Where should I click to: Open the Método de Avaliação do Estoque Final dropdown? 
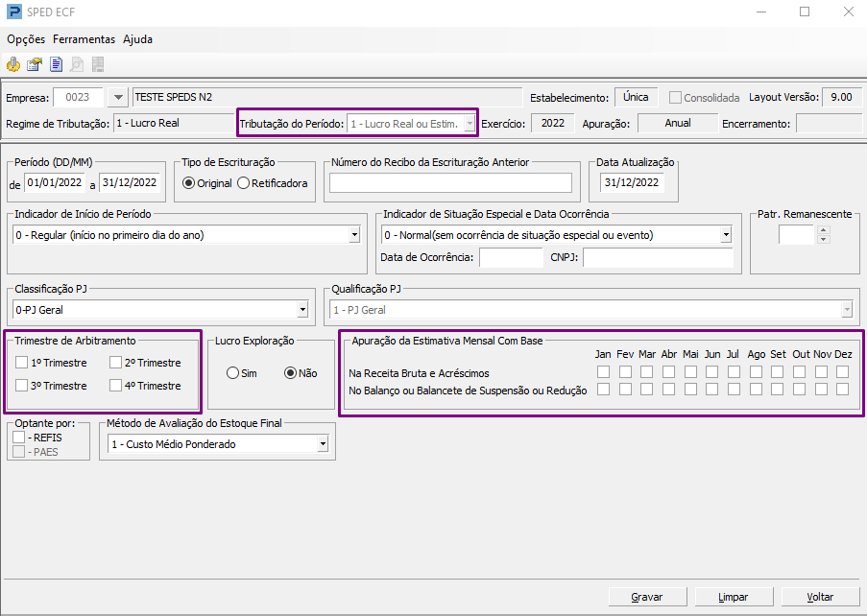[323, 443]
